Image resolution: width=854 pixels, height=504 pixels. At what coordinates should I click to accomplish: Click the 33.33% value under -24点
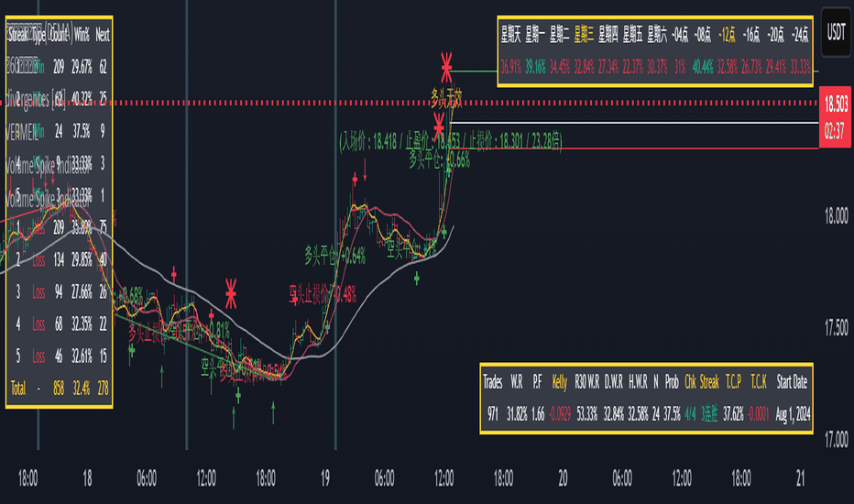point(800,67)
